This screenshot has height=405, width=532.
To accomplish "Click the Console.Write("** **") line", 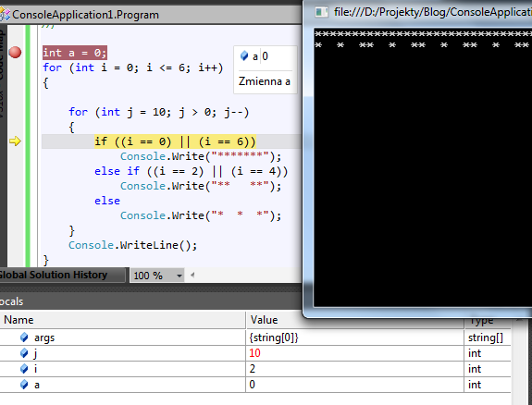I will 201,186.
